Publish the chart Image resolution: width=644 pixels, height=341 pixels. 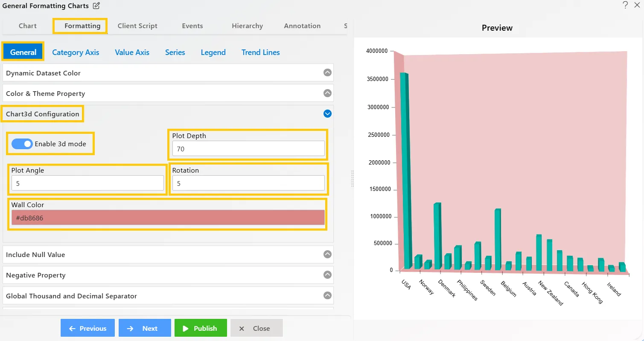click(201, 328)
